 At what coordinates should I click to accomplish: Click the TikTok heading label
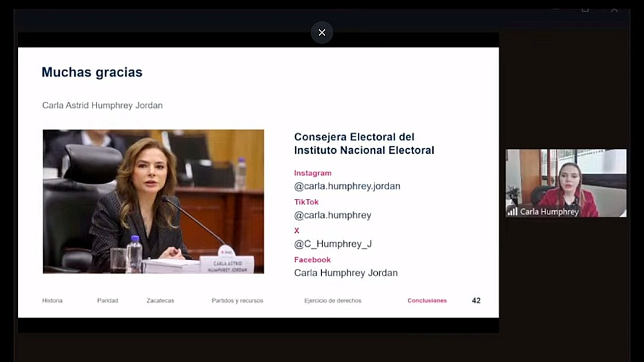(x=307, y=202)
